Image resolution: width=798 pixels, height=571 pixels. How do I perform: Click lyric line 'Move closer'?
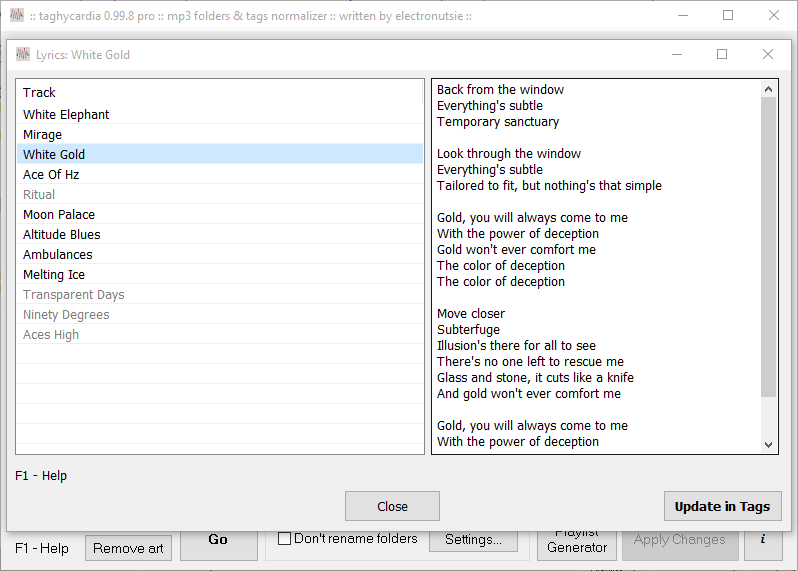(471, 313)
